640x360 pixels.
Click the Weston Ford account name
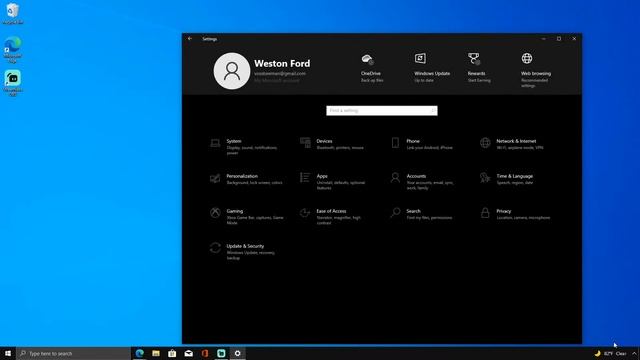[282, 64]
